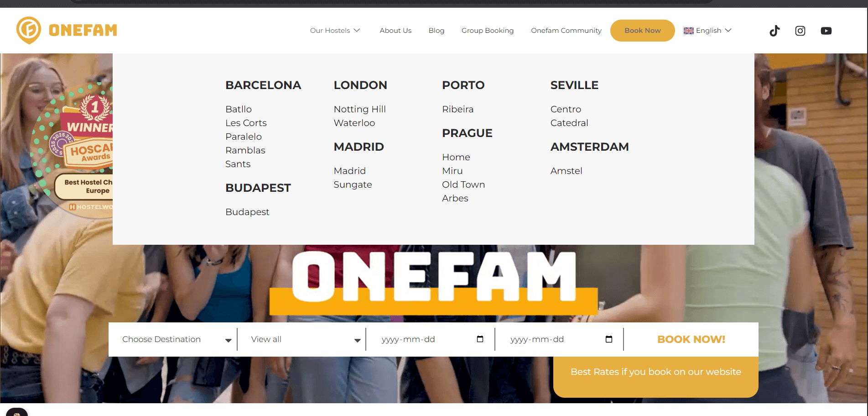The width and height of the screenshot is (868, 416).
Task: Open the YouTube social icon
Action: coord(826,31)
